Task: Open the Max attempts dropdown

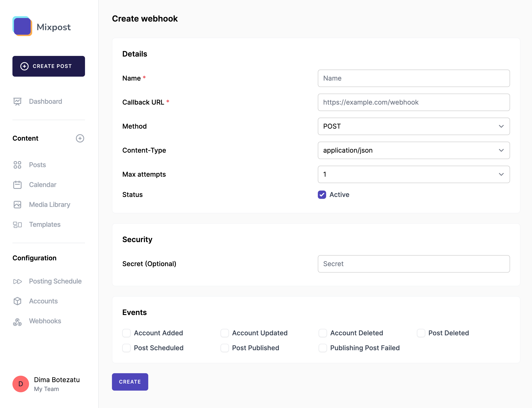Action: pyautogui.click(x=414, y=174)
